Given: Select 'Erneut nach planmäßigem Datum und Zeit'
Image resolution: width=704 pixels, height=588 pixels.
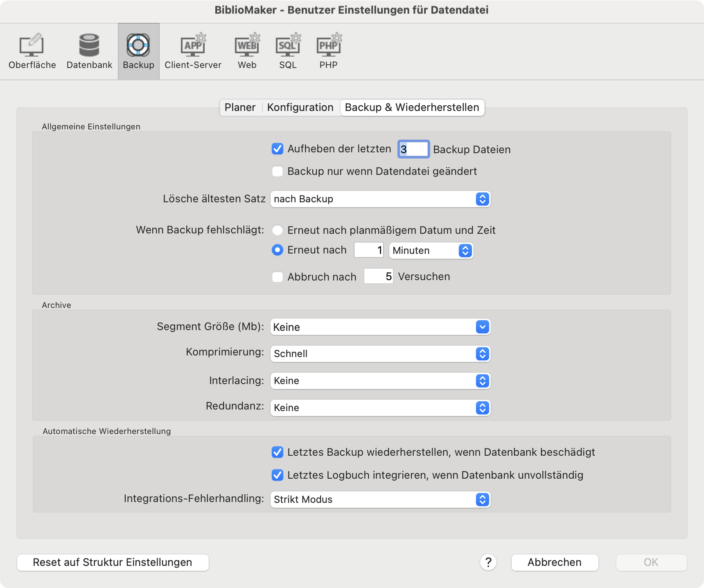Looking at the screenshot, I should click(x=278, y=230).
